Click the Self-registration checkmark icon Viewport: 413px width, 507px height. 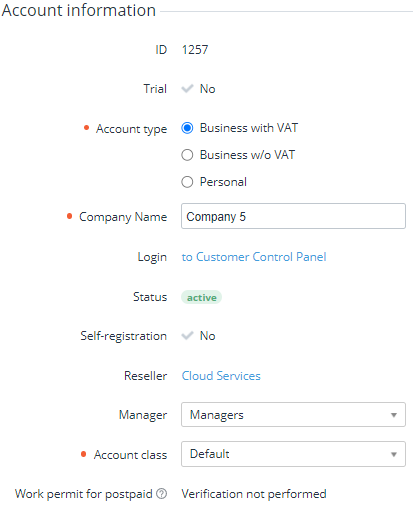pyautogui.click(x=187, y=335)
